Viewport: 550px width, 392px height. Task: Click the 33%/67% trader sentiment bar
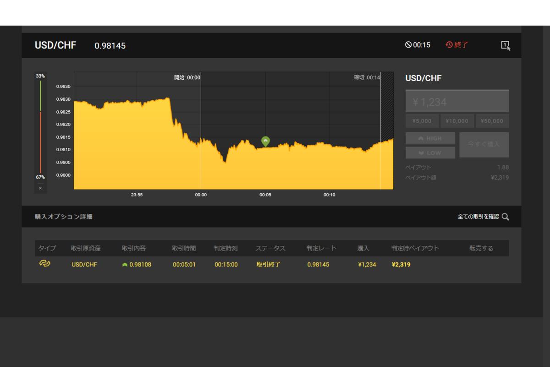[x=40, y=126]
